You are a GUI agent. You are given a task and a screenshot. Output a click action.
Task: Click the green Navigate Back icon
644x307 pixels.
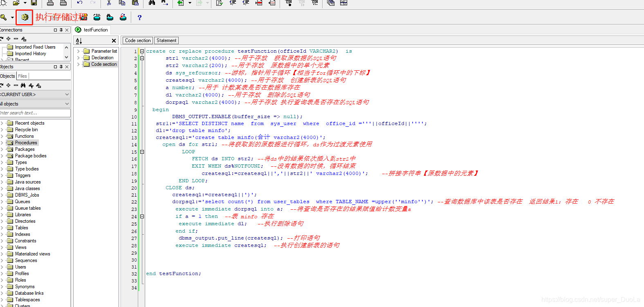click(x=180, y=3)
